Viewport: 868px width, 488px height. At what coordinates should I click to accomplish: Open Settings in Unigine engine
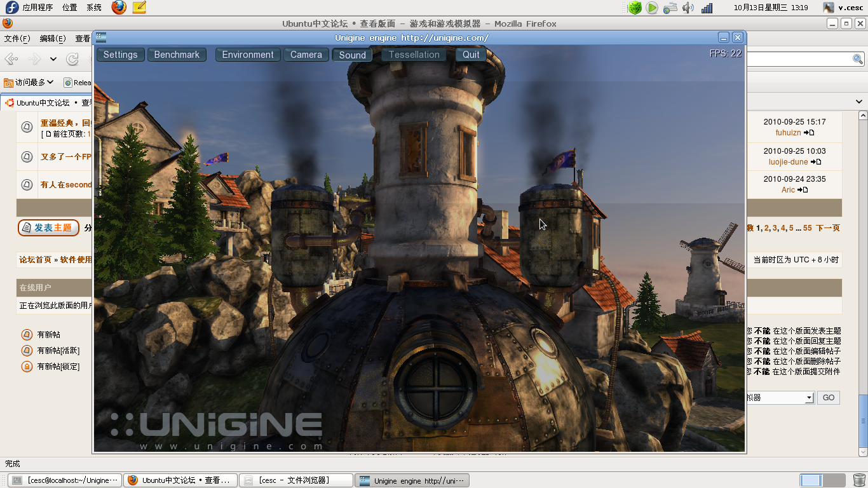(121, 55)
